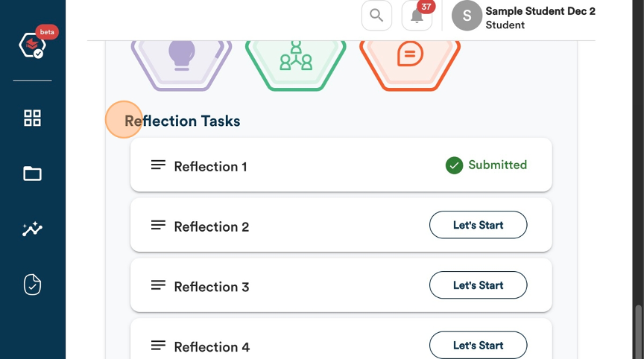Image resolution: width=644 pixels, height=359 pixels.
Task: Open the user avatar with letter S
Action: (x=467, y=16)
